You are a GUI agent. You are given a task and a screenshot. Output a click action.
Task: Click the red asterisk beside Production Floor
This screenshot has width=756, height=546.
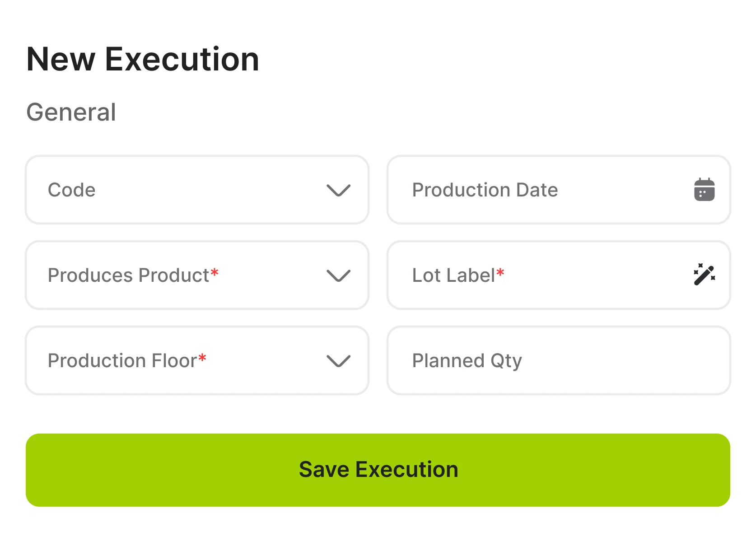202,359
